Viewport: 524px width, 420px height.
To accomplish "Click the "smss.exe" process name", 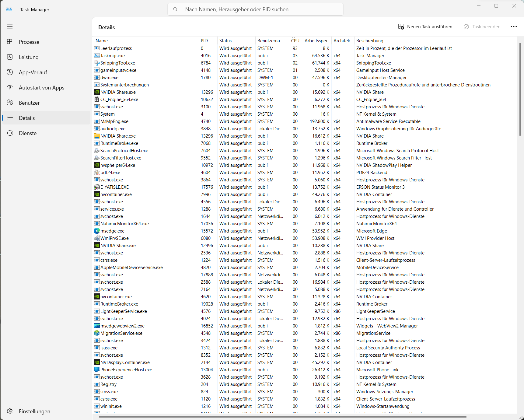I will click(x=109, y=392).
